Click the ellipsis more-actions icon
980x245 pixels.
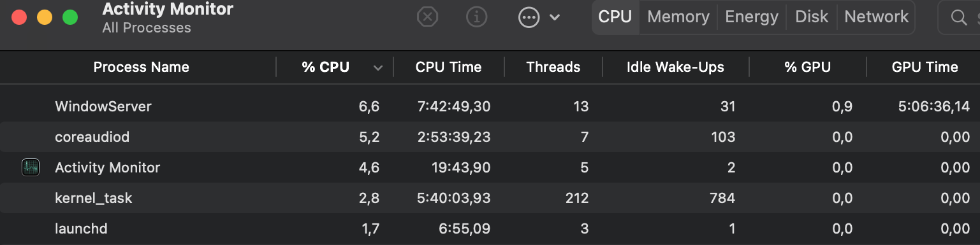click(x=529, y=18)
